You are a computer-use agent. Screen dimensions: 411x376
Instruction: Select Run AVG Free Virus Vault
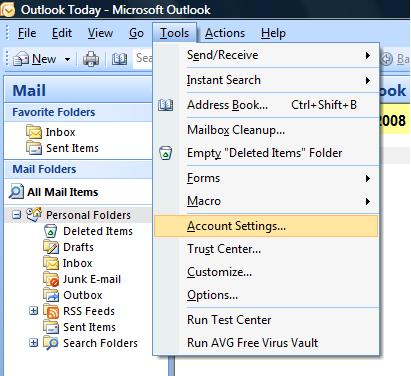tap(266, 343)
